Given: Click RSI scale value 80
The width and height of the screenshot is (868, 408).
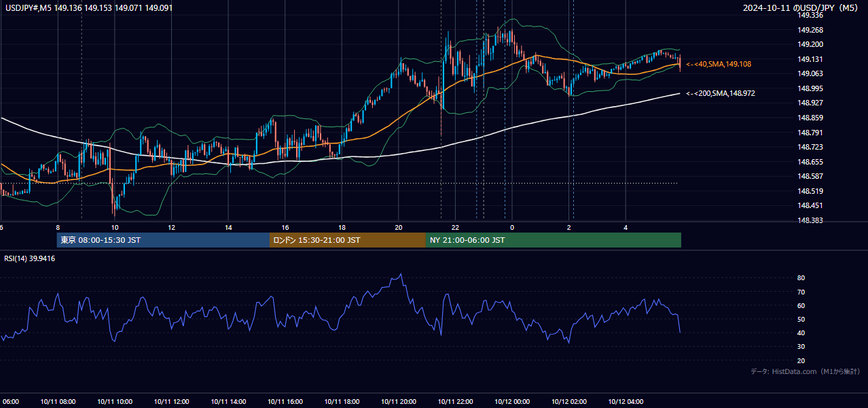Looking at the screenshot, I should point(801,278).
